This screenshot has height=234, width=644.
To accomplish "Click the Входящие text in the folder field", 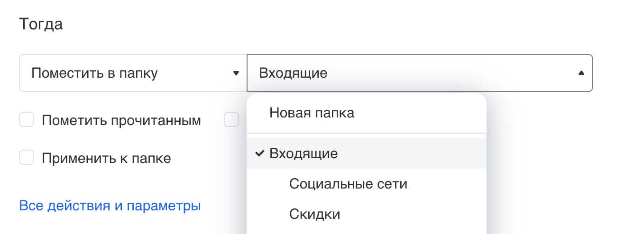I will [293, 73].
